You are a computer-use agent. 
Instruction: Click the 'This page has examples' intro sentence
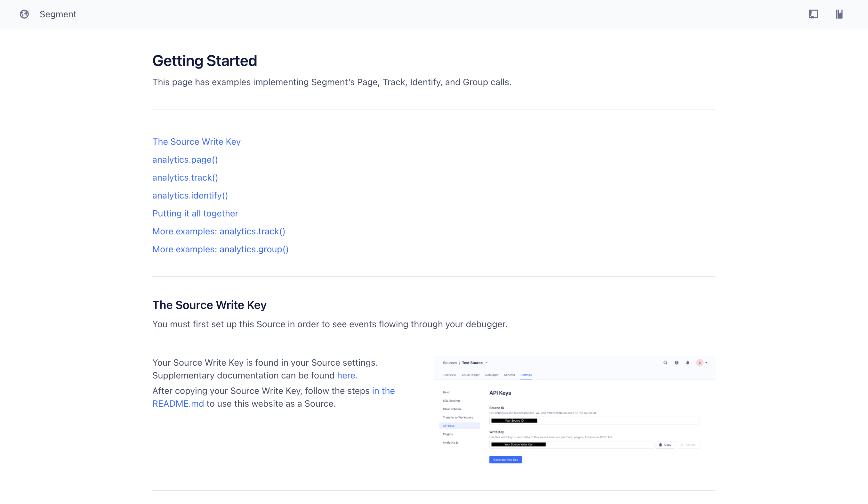click(332, 82)
